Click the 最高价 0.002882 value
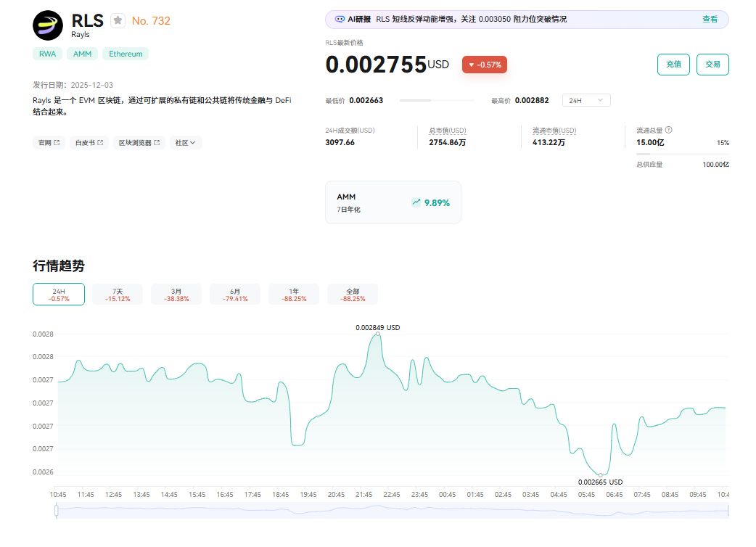This screenshot has height=547, width=756. coord(532,100)
